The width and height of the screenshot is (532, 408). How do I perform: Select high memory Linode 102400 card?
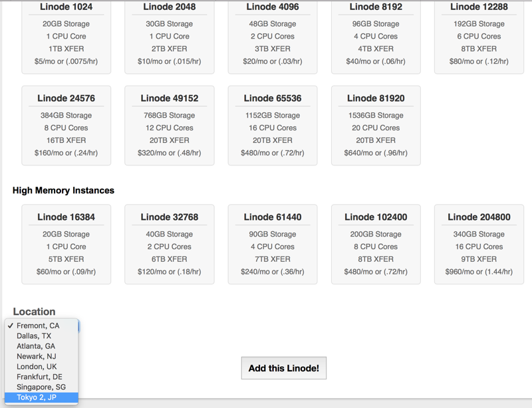coord(376,244)
